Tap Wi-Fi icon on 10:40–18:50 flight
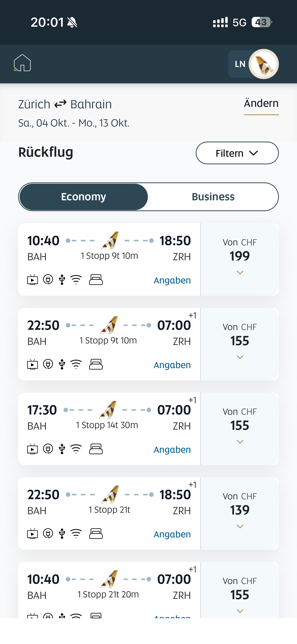Viewport: 297px width, 644px height. coord(76,280)
